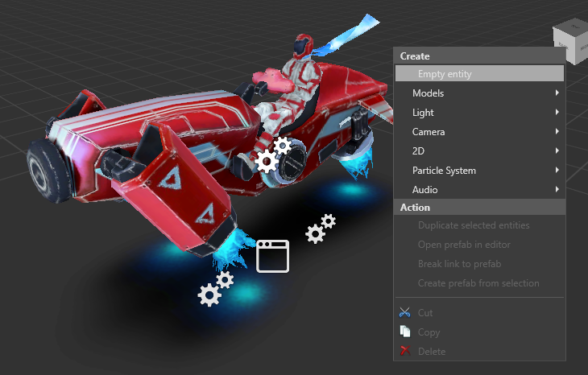Click the gear gizmo nearest the context menu
Screen dimensions: 588x375
[320, 229]
